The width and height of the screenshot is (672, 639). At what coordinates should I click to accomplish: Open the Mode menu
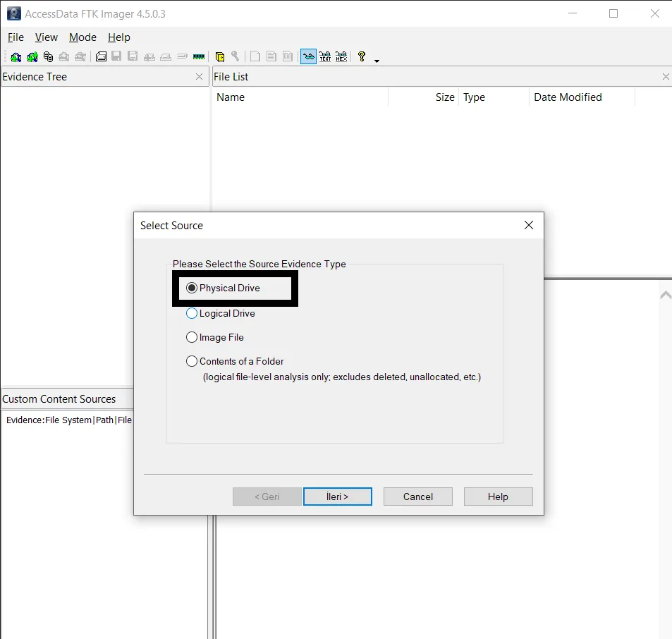click(83, 37)
